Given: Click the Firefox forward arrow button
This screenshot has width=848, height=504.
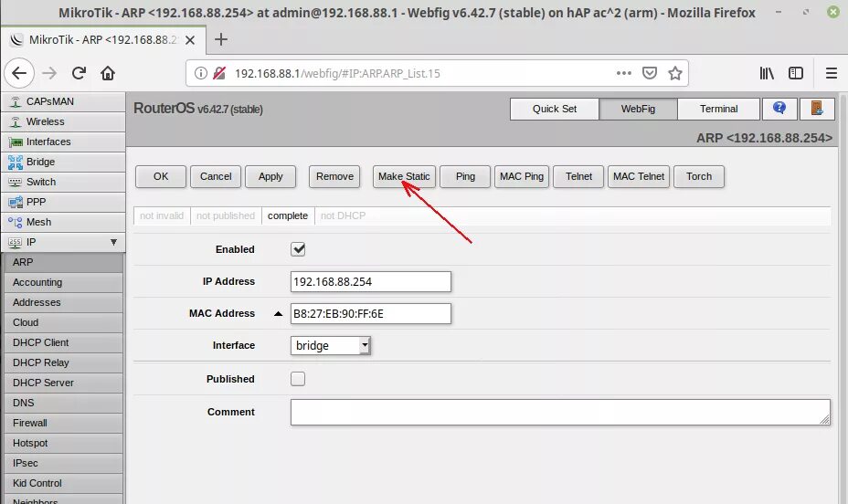Looking at the screenshot, I should pyautogui.click(x=49, y=73).
